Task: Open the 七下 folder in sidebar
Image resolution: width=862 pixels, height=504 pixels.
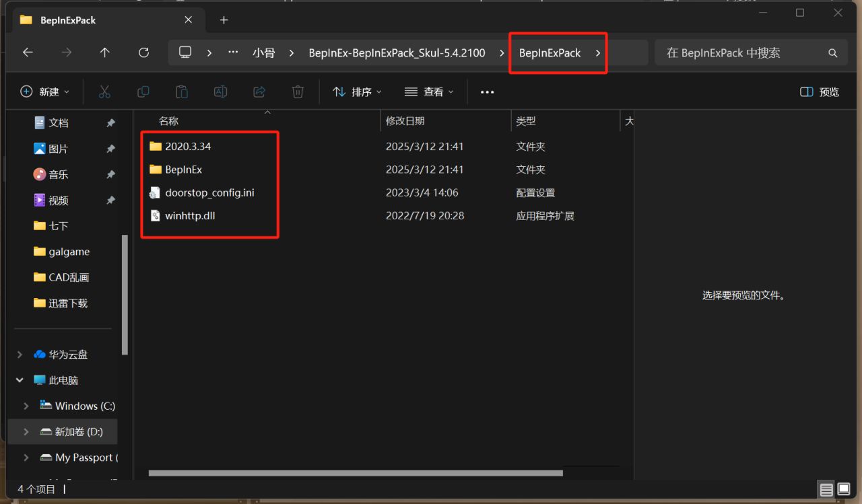Action: pos(59,226)
